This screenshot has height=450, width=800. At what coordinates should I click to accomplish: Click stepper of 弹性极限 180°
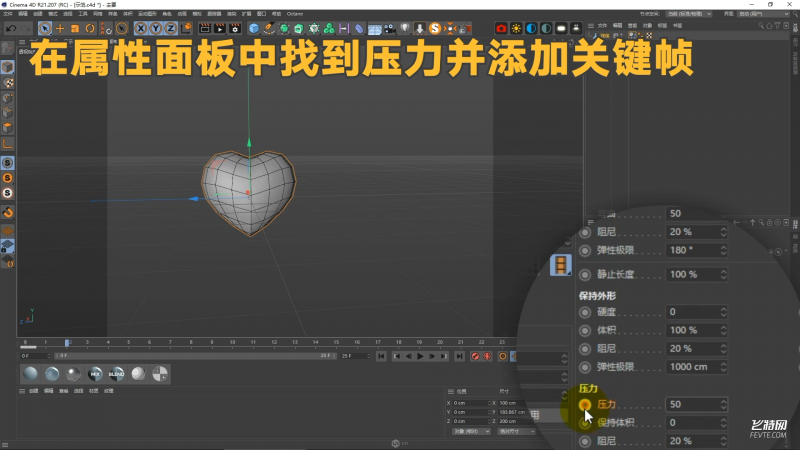click(x=723, y=250)
